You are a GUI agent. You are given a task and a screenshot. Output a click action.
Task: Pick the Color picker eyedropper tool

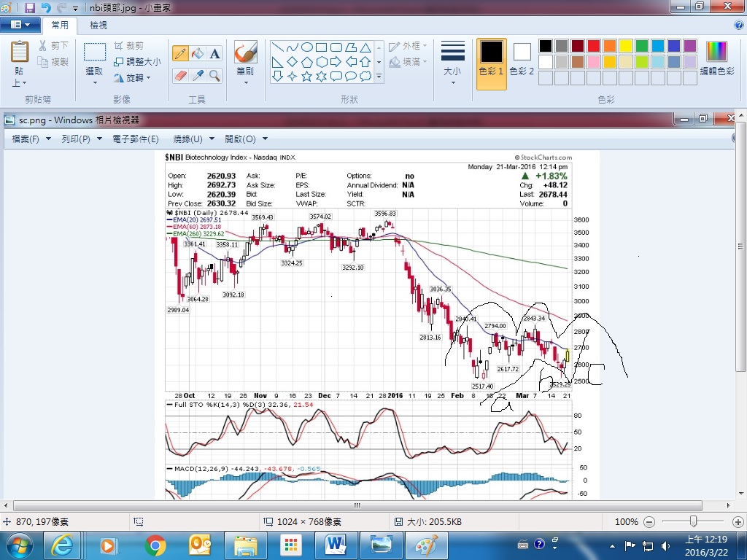[x=197, y=75]
